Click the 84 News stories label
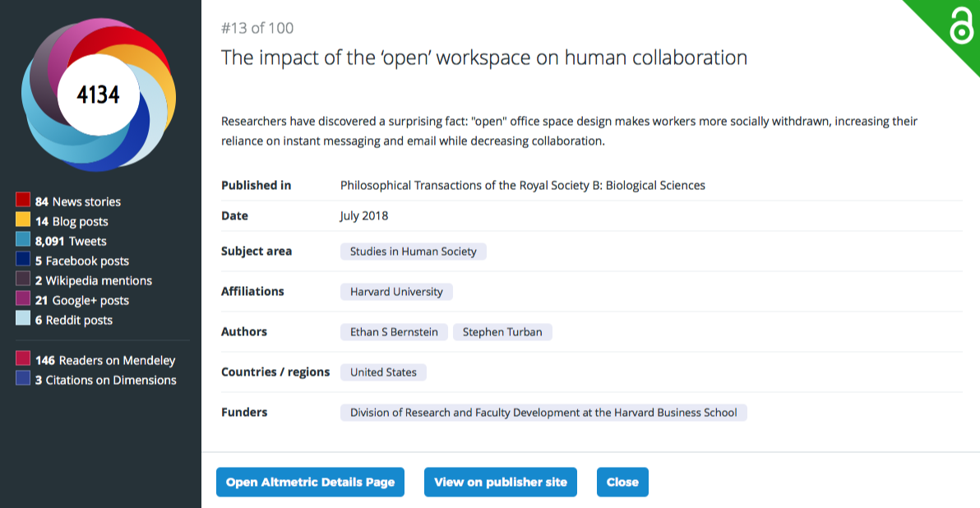The height and width of the screenshot is (508, 980). click(78, 201)
